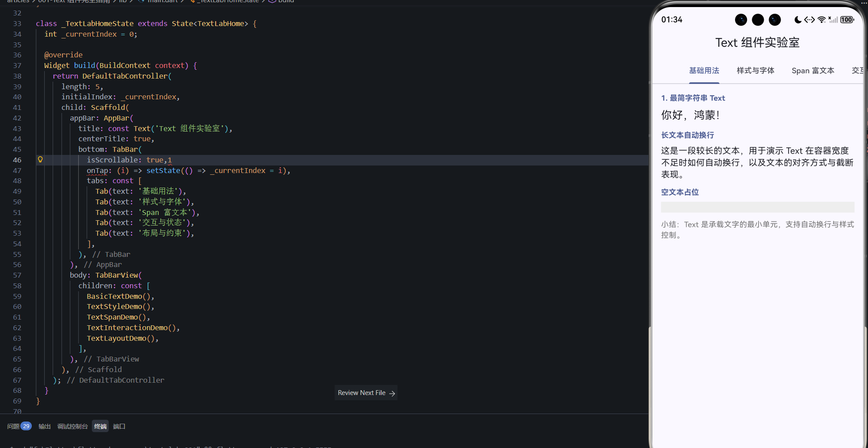Tap the heading 1. 最简字符串 Text

coord(693,98)
